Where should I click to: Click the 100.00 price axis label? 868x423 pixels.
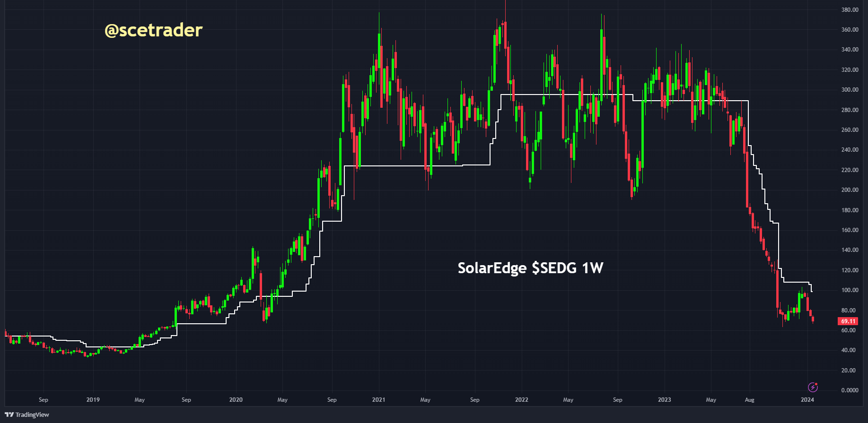[x=850, y=290]
